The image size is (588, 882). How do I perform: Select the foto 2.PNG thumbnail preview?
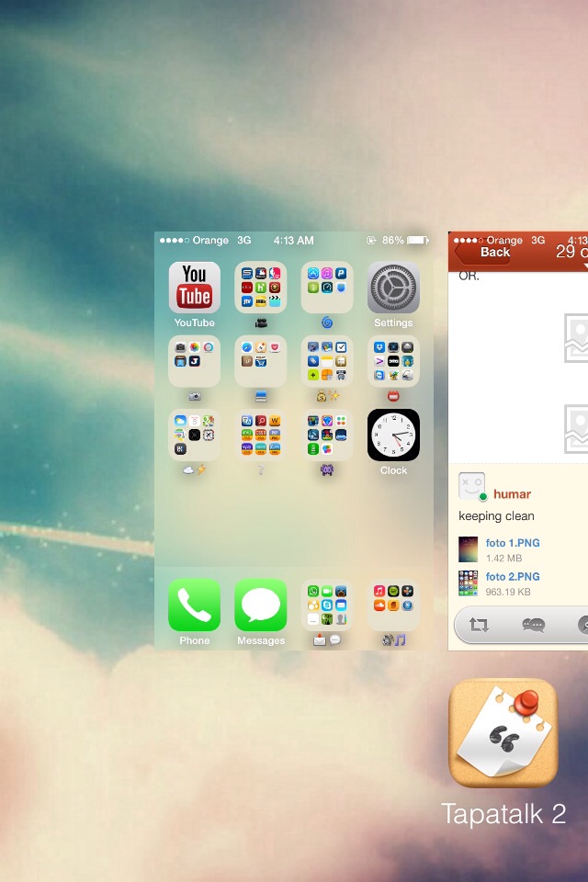pyautogui.click(x=469, y=583)
